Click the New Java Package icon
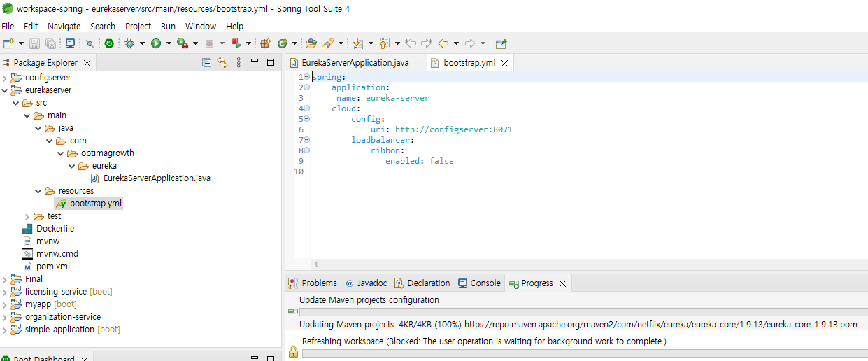Viewport: 868px width, 361px height. click(265, 43)
